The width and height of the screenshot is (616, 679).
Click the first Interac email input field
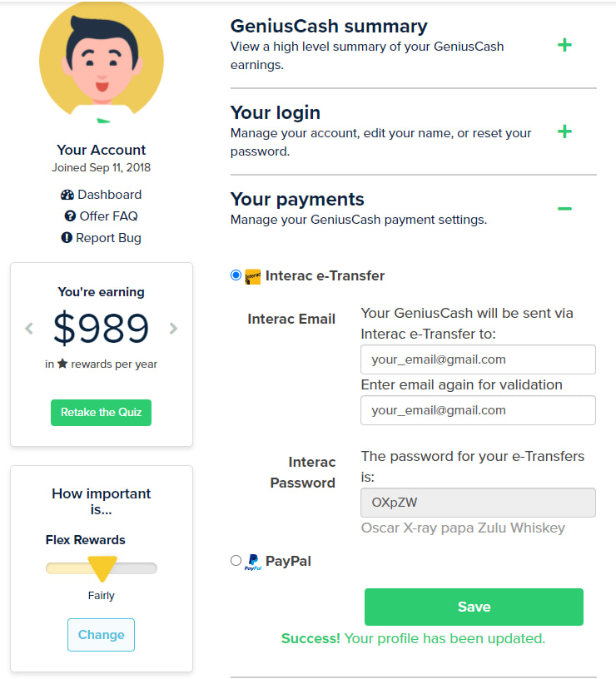(x=478, y=359)
